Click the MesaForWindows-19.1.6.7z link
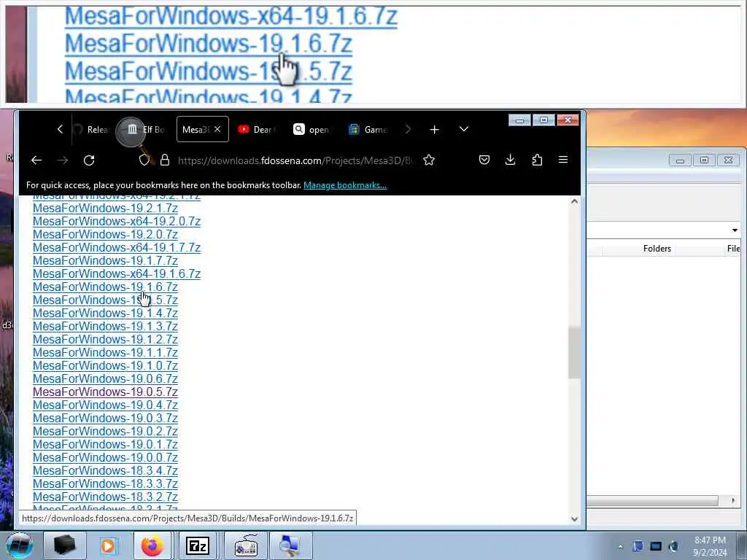This screenshot has height=560, width=747. coord(105,287)
